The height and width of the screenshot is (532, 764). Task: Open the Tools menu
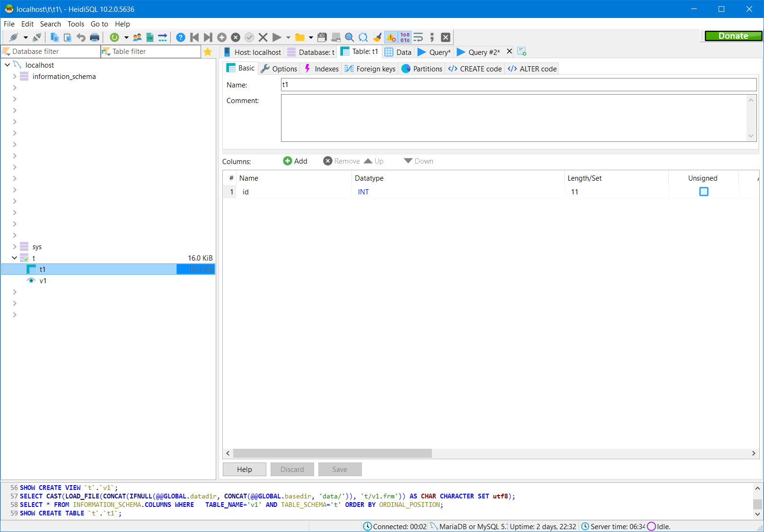tap(76, 24)
